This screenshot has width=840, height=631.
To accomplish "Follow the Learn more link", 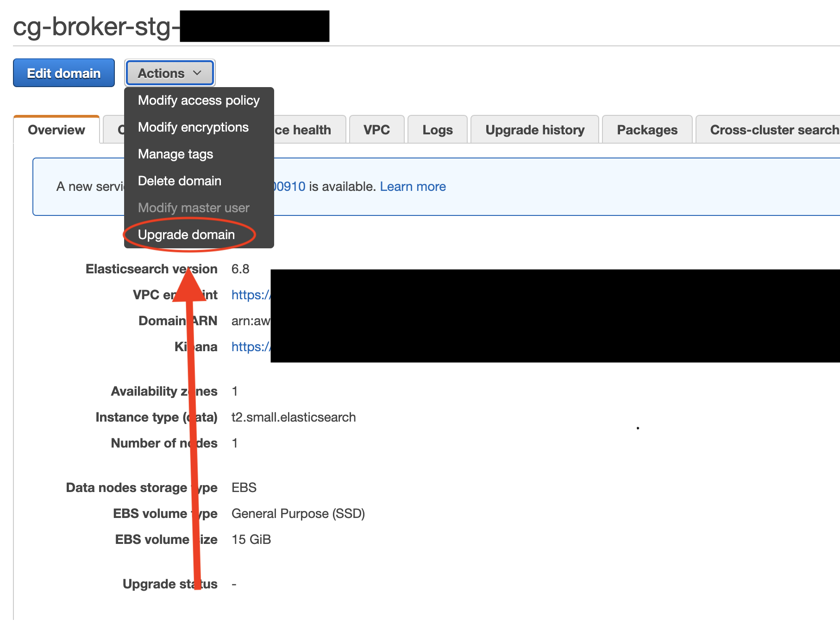I will point(413,187).
